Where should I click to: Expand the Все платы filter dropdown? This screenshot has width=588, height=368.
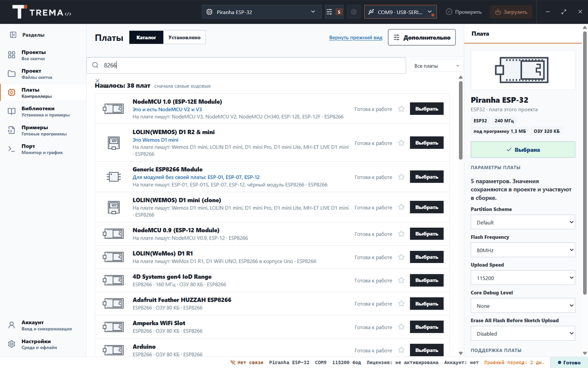[x=437, y=66]
